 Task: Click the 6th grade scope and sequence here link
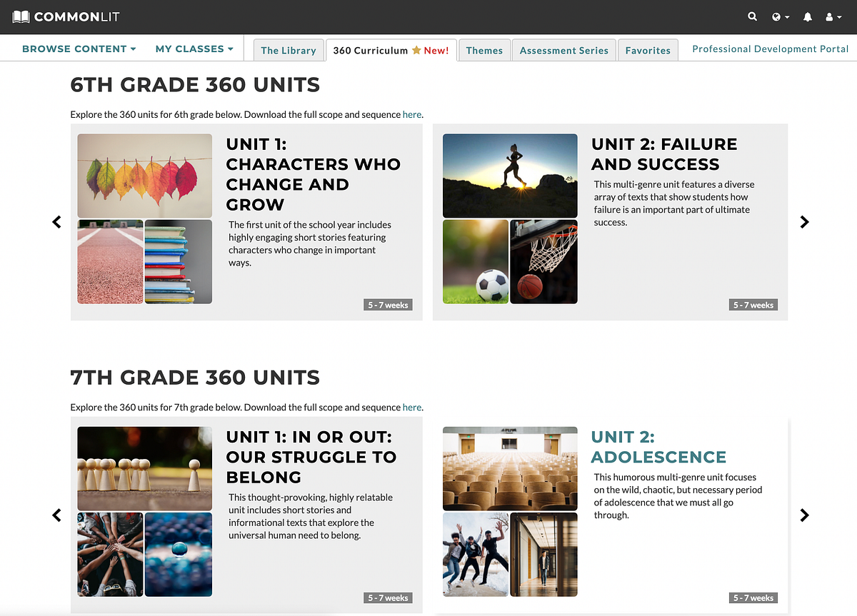pyautogui.click(x=412, y=114)
